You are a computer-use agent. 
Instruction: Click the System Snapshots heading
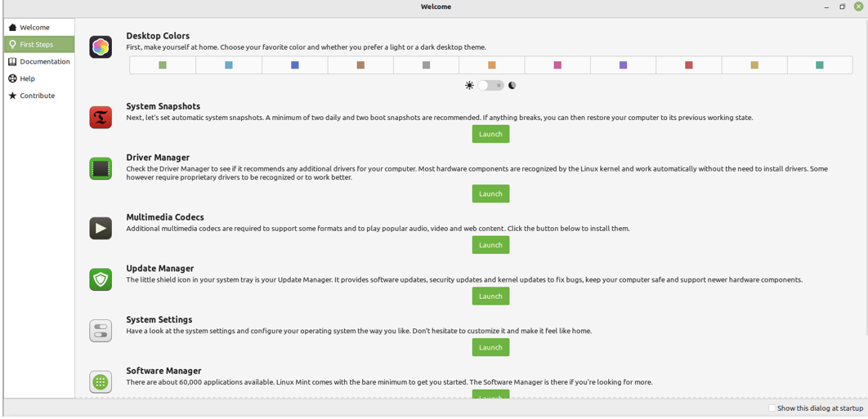click(x=163, y=106)
